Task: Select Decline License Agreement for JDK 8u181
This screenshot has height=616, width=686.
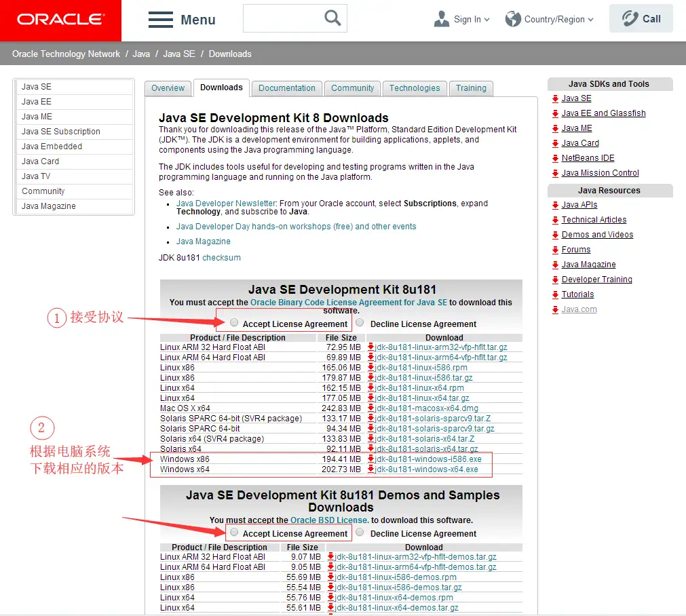Action: pos(360,322)
